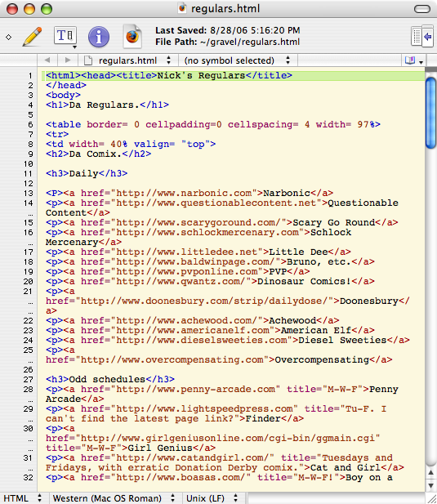The height and width of the screenshot is (504, 437).
Task: Click the 'Nick's Regulars' title text
Action: [201, 75]
